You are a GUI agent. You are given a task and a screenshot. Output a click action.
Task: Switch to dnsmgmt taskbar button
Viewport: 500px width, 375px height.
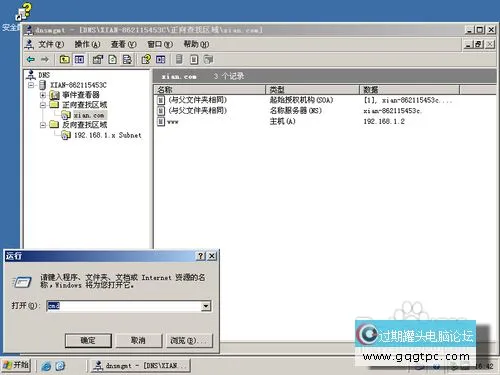tap(141, 366)
